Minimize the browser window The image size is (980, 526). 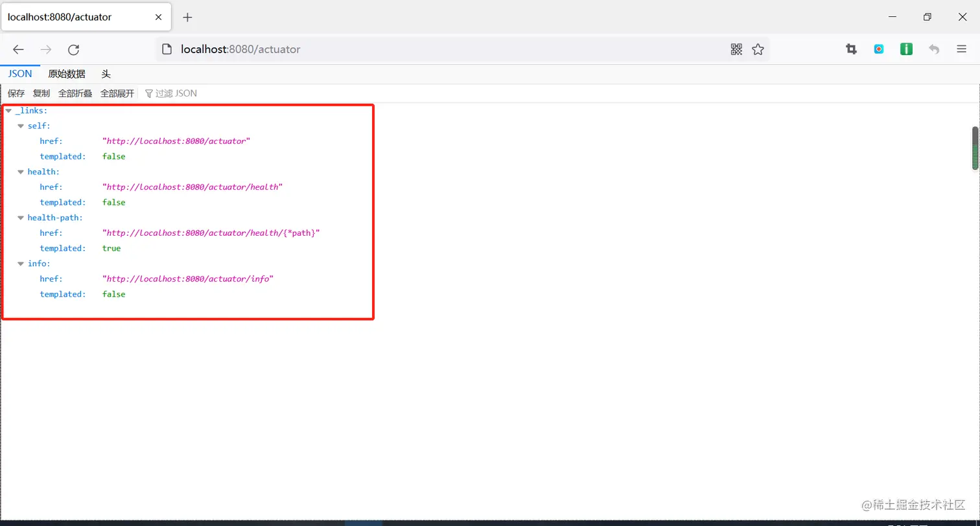tap(892, 17)
